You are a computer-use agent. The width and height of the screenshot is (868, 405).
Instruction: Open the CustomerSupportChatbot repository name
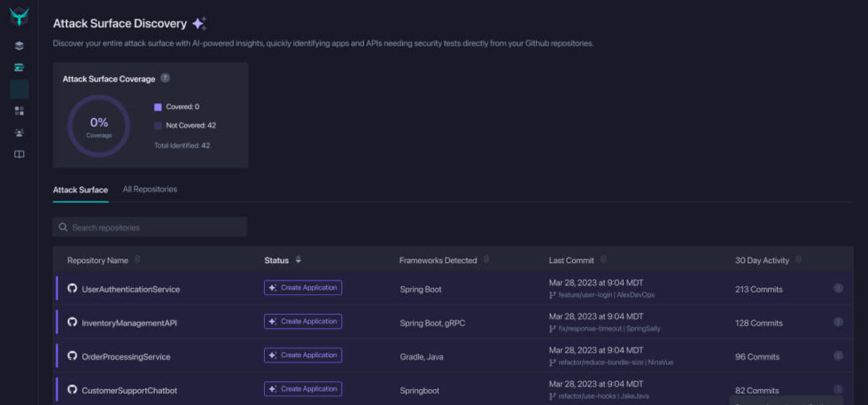click(129, 391)
